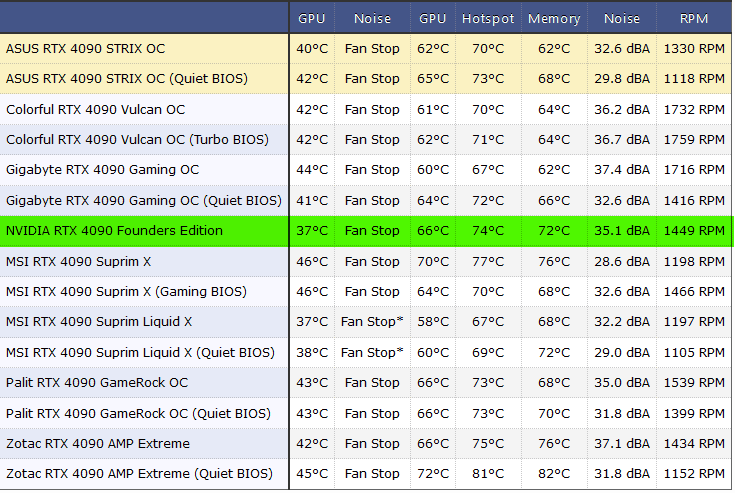Image resolution: width=735 pixels, height=493 pixels.
Task: Select the 1416 RPM cell
Action: [694, 201]
